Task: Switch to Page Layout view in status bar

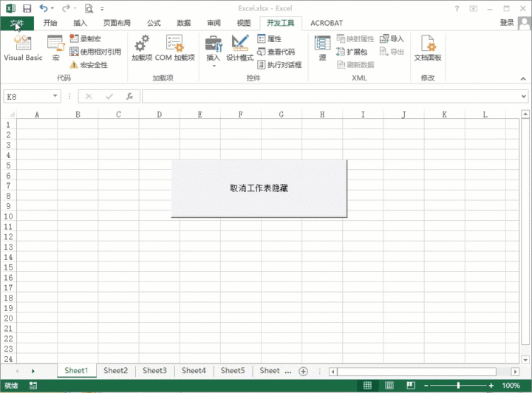Action: [389, 386]
